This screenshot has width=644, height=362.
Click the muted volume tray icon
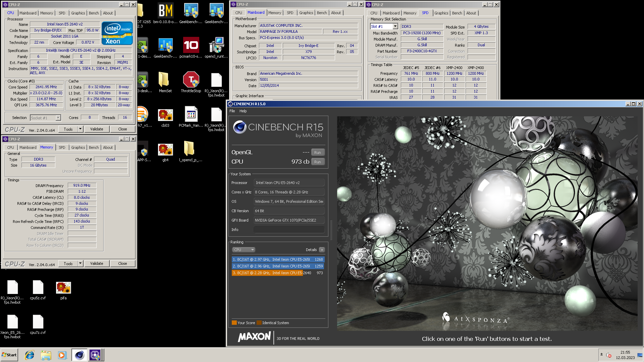coord(609,355)
